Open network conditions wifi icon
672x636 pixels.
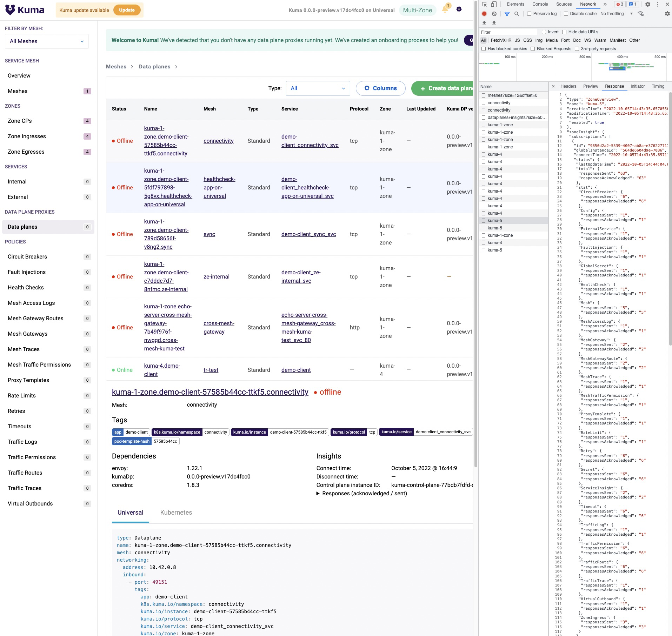pos(641,14)
